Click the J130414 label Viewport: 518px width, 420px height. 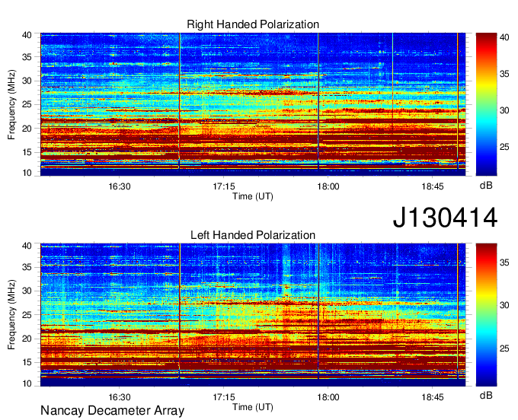(445, 218)
